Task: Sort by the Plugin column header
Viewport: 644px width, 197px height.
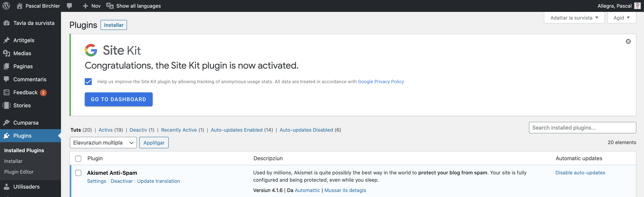Action: pos(95,158)
